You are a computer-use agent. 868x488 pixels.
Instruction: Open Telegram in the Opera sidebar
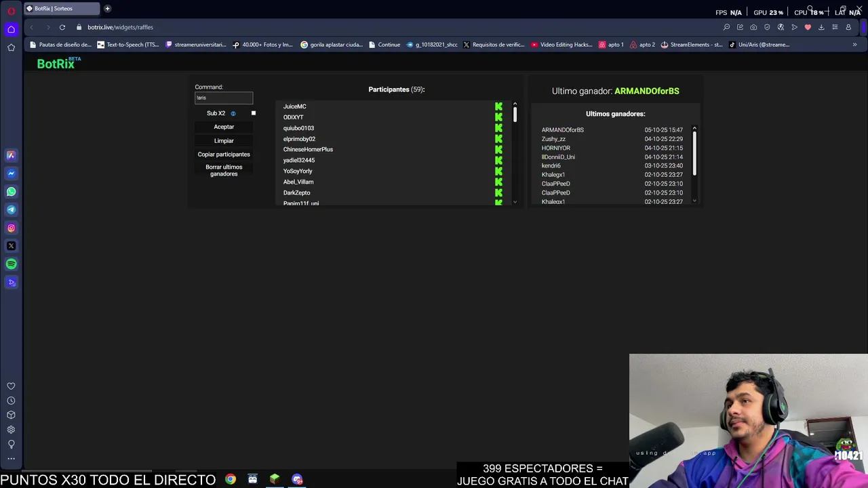(11, 210)
